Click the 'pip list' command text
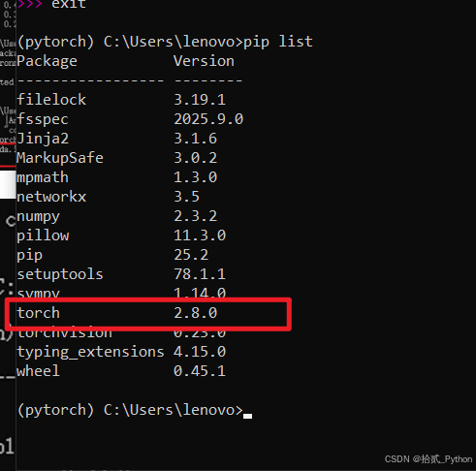 (x=278, y=42)
